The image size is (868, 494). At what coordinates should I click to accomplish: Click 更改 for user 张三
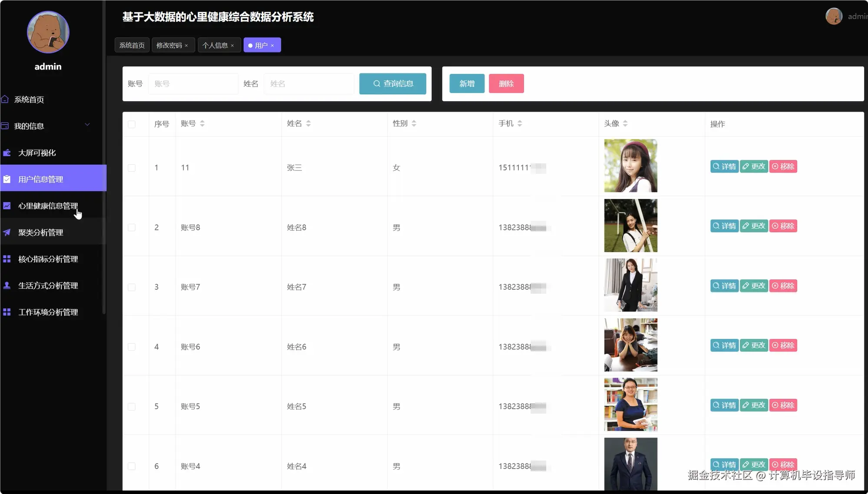754,166
